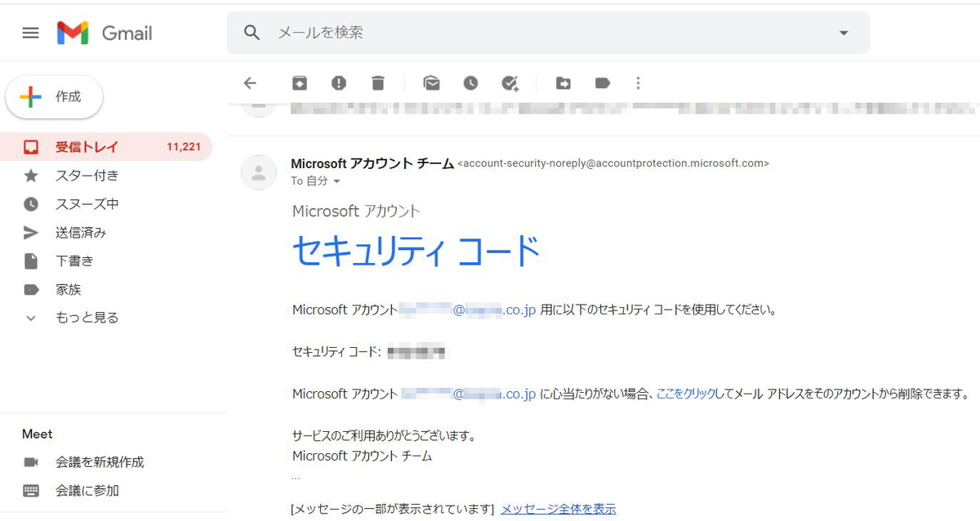
Task: Expand recipient details arrow next to To 自分
Action: pos(336,181)
